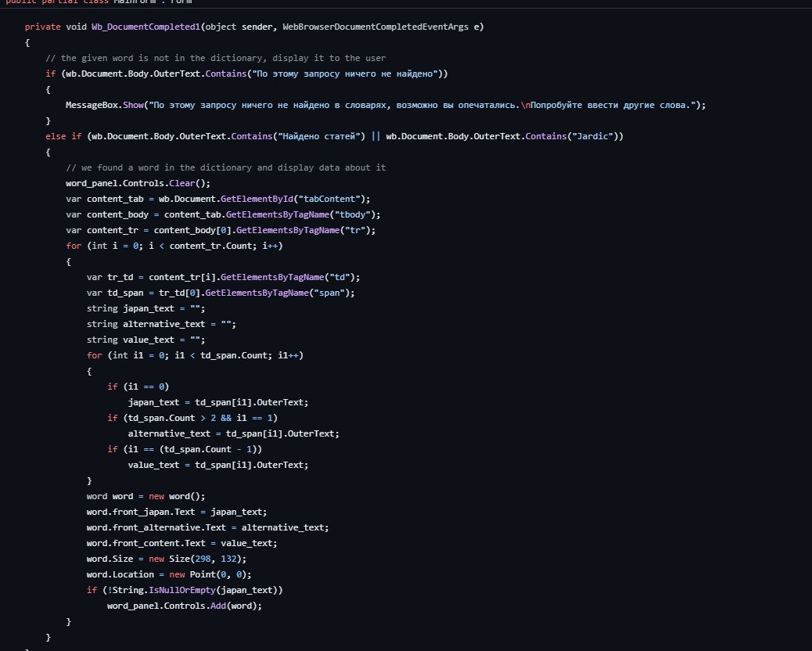Click the inner for loop over td_span.Count

(x=194, y=355)
